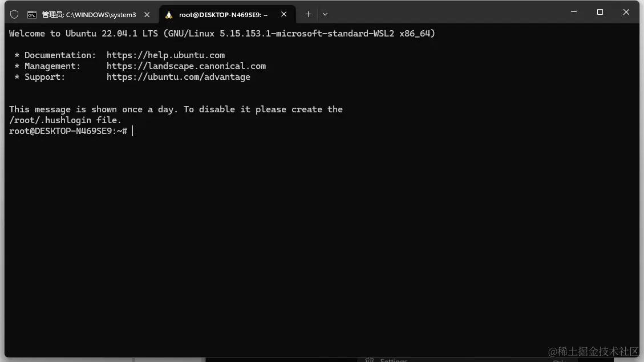Click the 'Documentation:' label text

(x=60, y=55)
